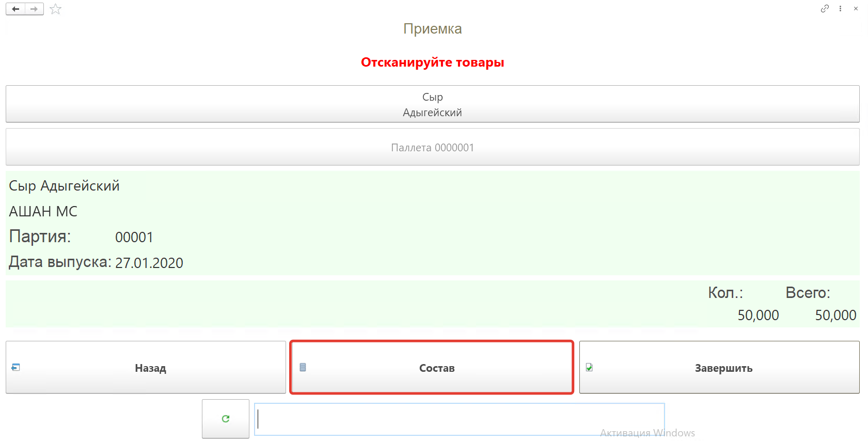Click the red Отсканируйте товары prompt
The height and width of the screenshot is (441, 868).
tap(432, 62)
